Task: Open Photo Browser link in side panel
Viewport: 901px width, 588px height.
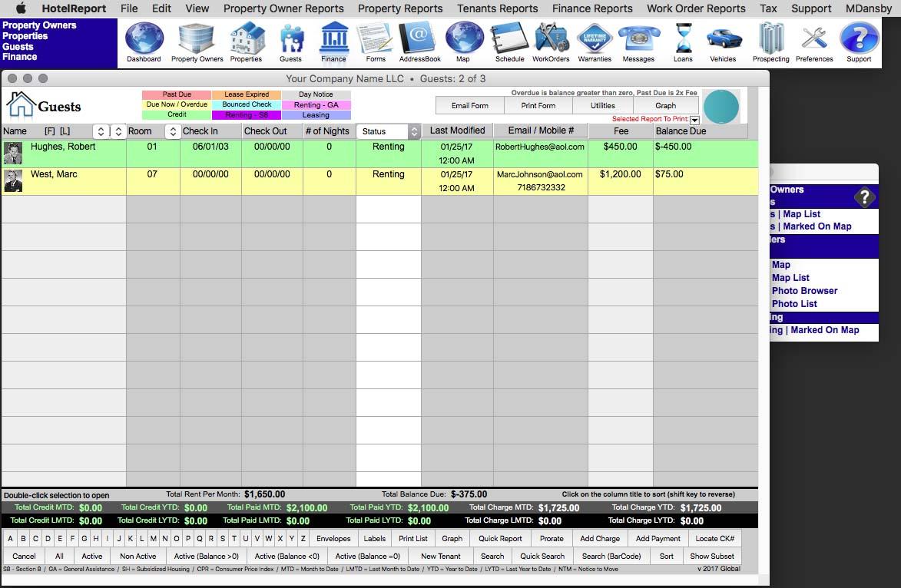Action: [x=804, y=291]
